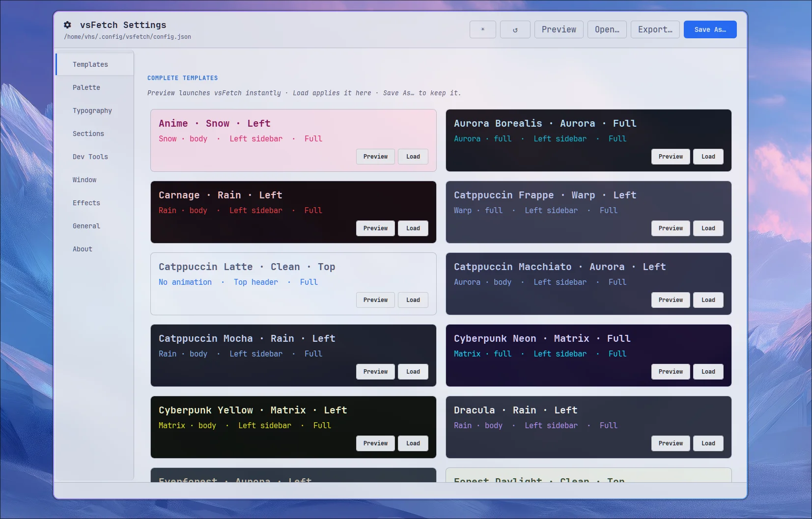This screenshot has height=519, width=812.
Task: Preview the Catppuccin Latte template
Action: tap(375, 300)
